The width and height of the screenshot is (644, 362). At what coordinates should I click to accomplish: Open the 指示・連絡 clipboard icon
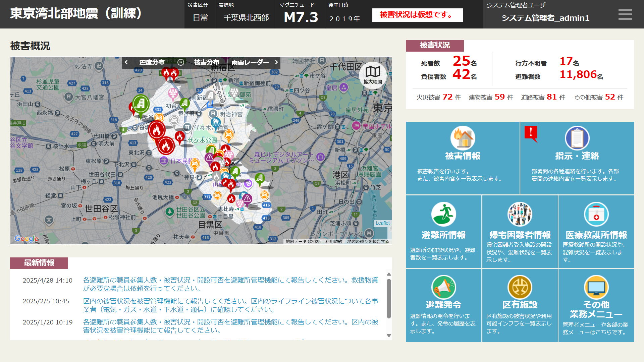(577, 138)
